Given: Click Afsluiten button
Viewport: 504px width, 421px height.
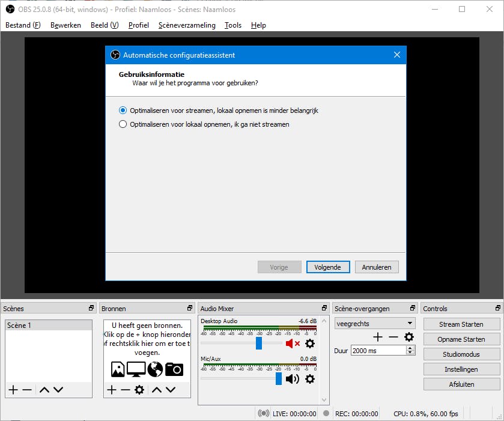Looking at the screenshot, I should (461, 384).
